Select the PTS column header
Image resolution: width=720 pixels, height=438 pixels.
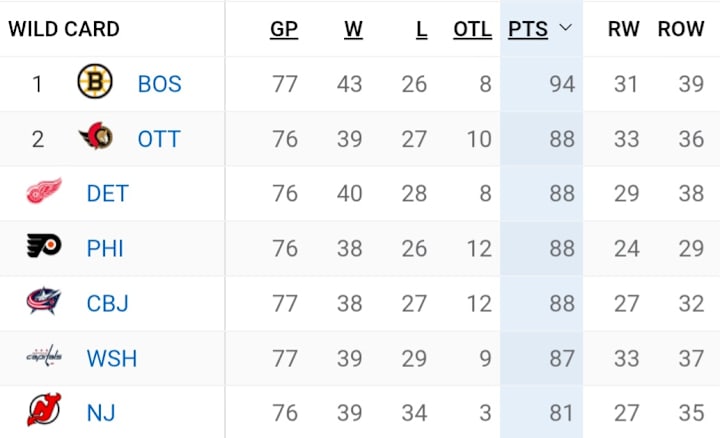pos(528,29)
